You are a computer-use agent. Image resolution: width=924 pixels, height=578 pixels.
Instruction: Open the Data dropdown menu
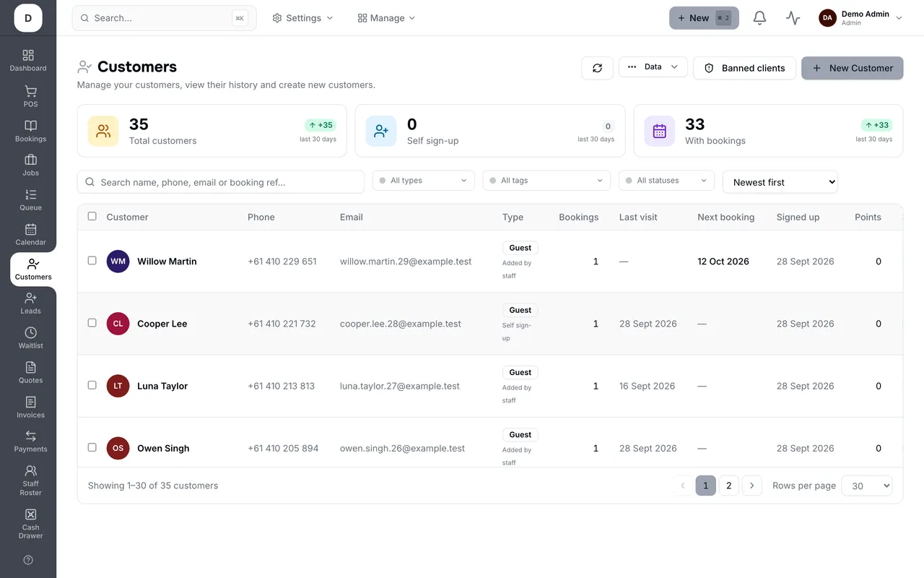coord(653,67)
